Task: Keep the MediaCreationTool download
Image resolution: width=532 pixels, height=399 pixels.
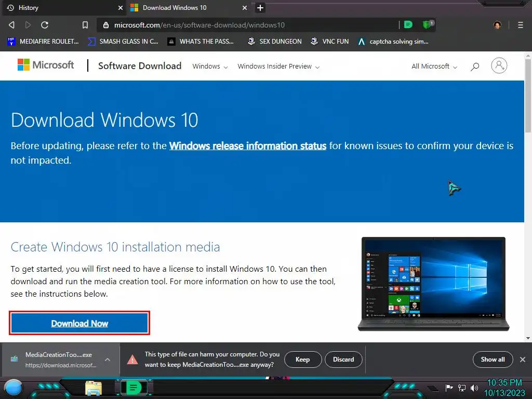Action: coord(303,360)
